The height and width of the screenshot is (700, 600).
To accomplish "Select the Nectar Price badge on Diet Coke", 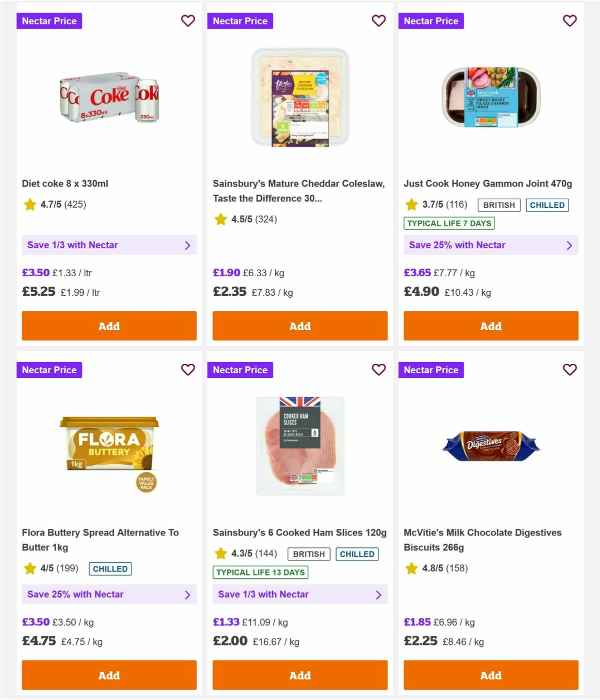I will tap(49, 21).
